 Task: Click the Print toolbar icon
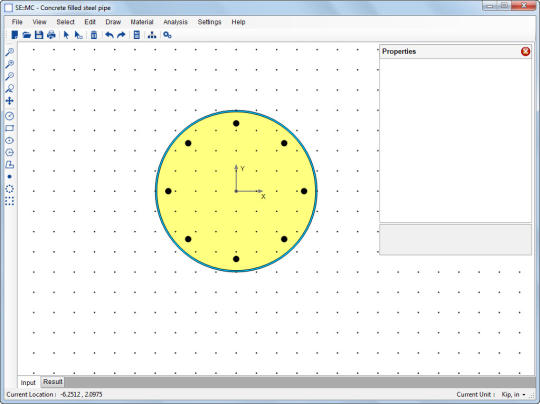[51, 35]
